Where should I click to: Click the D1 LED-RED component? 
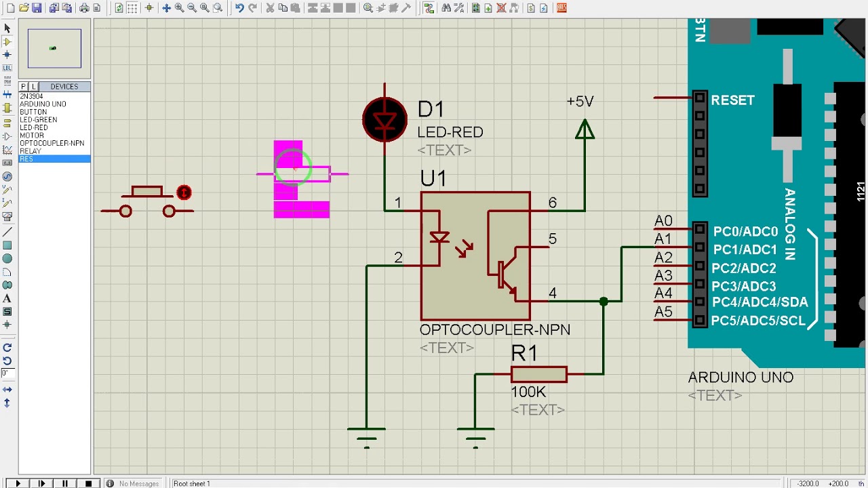point(385,120)
